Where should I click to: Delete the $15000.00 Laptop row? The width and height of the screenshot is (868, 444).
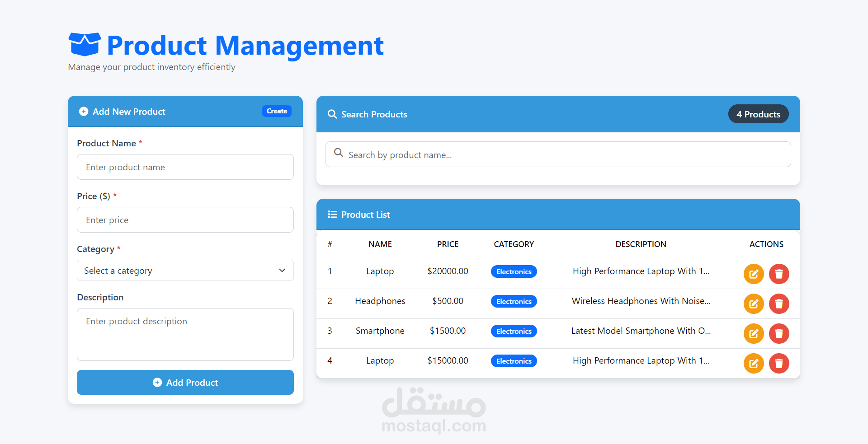[779, 363]
